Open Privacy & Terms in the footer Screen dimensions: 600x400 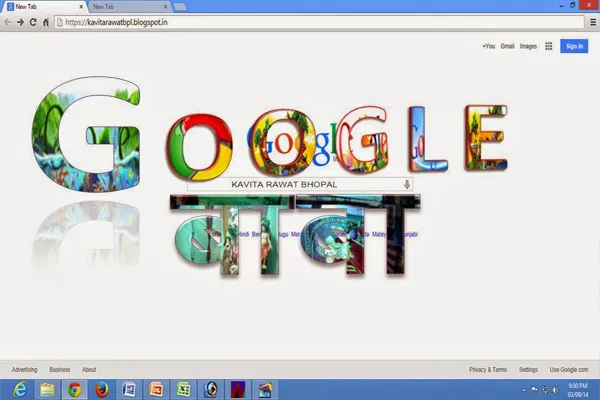click(x=488, y=370)
